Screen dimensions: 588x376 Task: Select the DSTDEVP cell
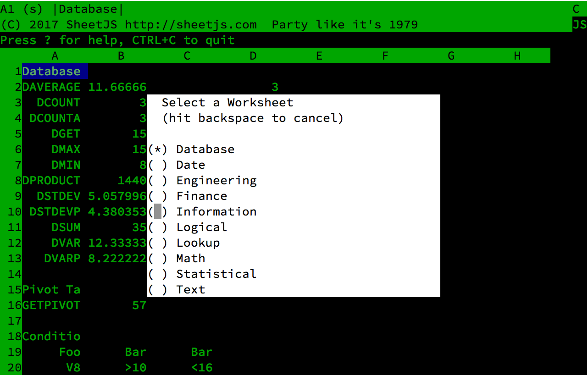(55, 212)
